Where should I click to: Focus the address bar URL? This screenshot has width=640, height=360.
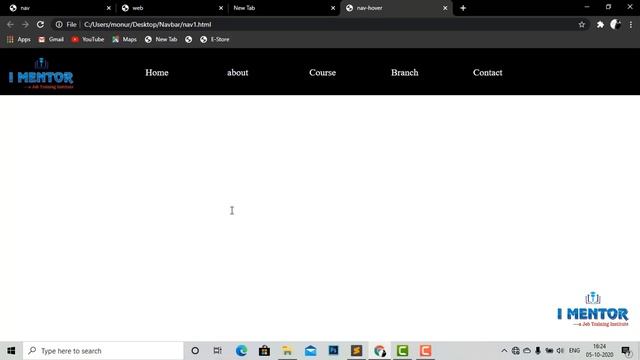pyautogui.click(x=147, y=24)
